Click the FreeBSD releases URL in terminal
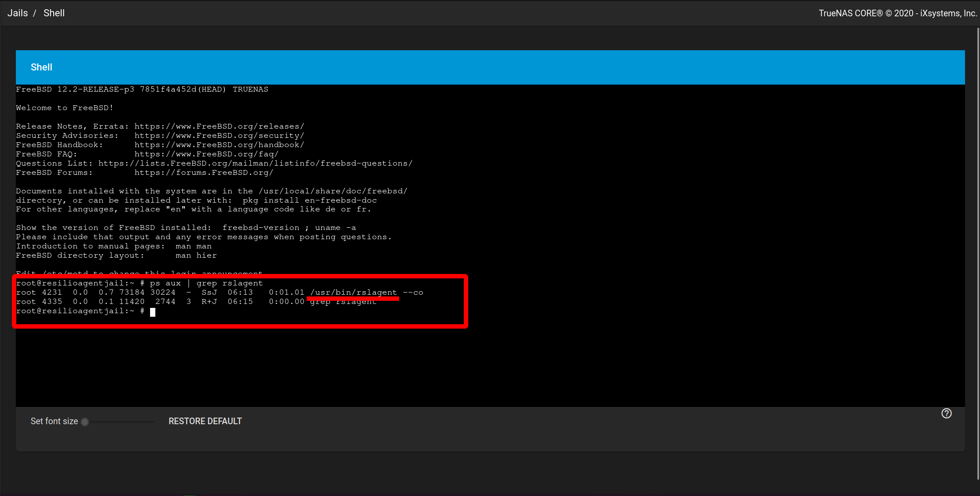Screen dimensions: 980x496 coord(219,126)
